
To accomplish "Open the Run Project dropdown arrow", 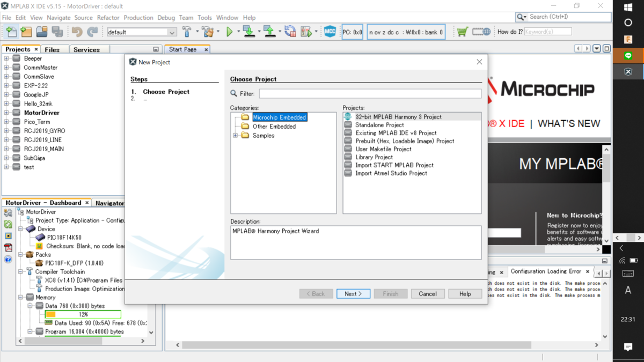I will pos(238,32).
